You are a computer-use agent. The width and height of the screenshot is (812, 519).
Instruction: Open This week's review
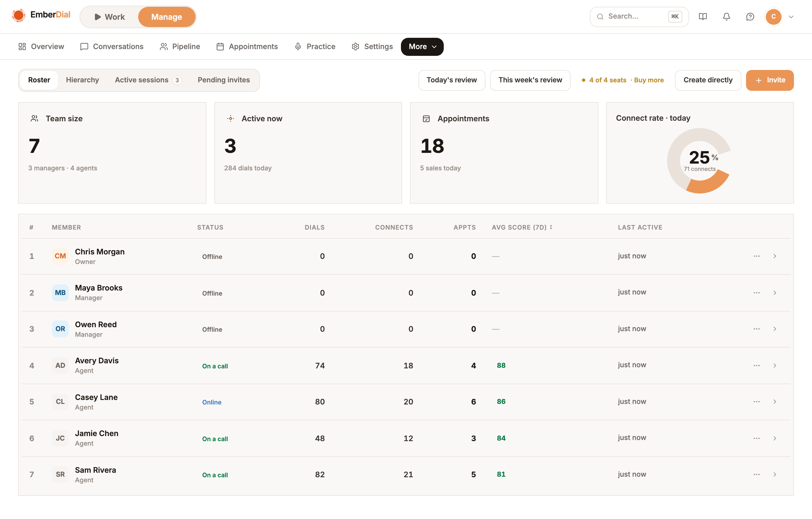(530, 80)
